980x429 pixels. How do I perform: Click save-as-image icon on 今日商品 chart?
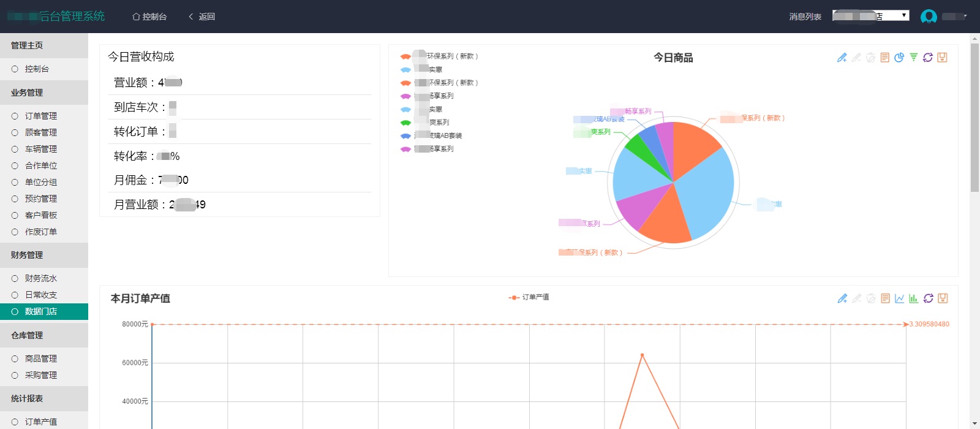point(942,57)
